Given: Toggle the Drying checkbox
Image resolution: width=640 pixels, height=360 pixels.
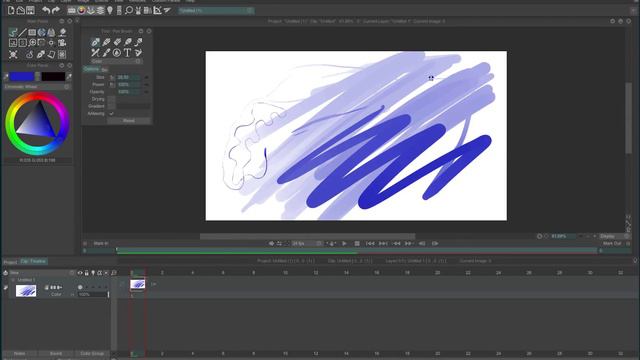Looking at the screenshot, I should click(x=111, y=99).
